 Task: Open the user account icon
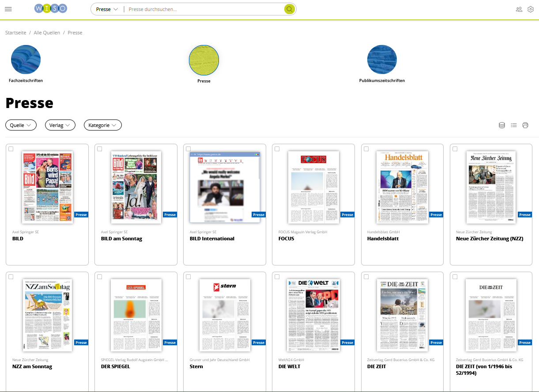click(x=519, y=9)
